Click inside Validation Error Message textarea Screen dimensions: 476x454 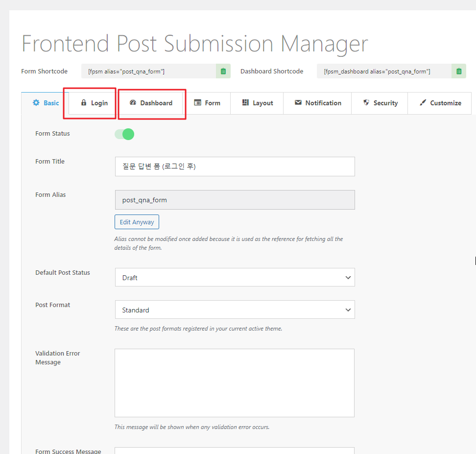(235, 383)
